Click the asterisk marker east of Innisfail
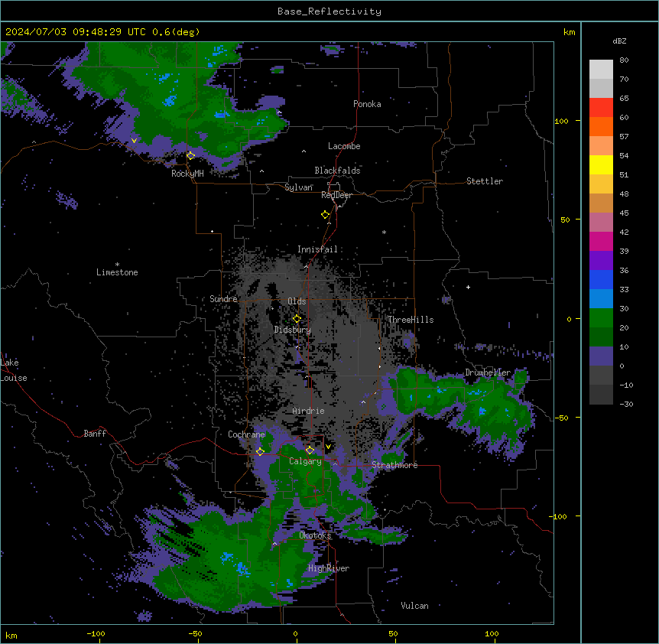The width and height of the screenshot is (659, 644). [384, 232]
